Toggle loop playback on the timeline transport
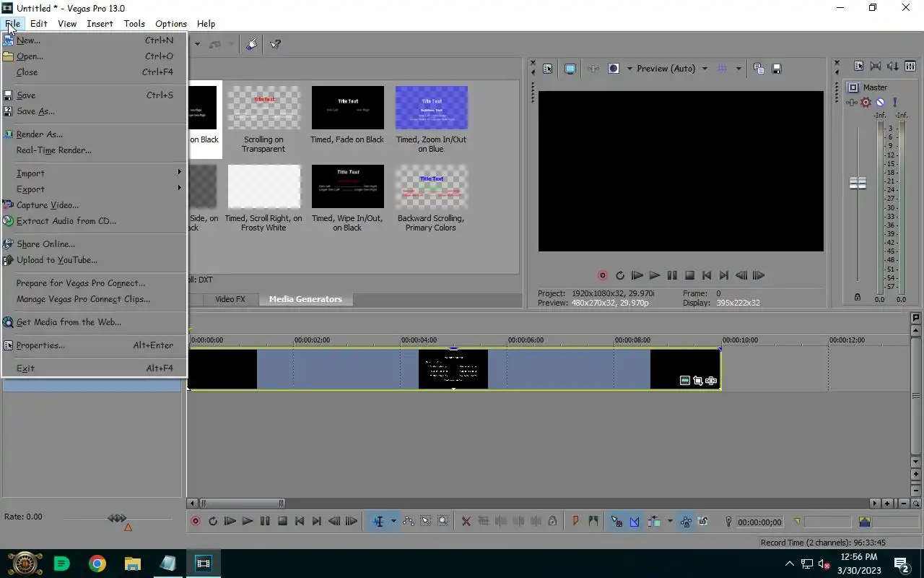 click(x=213, y=521)
